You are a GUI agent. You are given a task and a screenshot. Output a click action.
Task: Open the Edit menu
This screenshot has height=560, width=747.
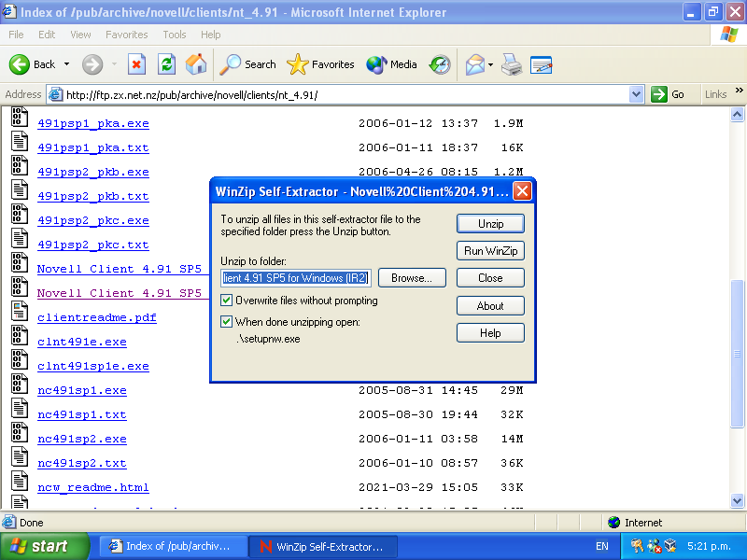[x=47, y=35]
